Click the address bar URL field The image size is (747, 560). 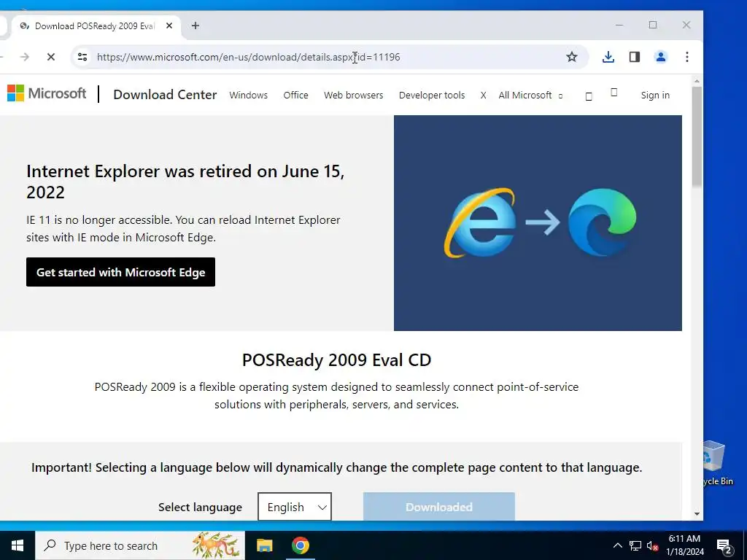coord(324,57)
